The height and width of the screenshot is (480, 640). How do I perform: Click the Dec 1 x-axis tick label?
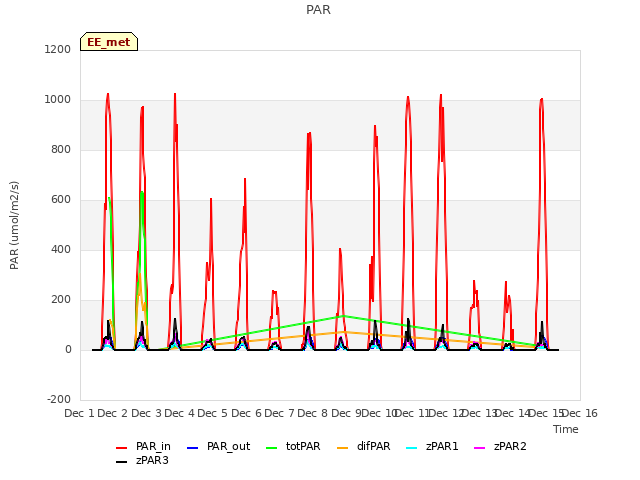click(x=79, y=413)
